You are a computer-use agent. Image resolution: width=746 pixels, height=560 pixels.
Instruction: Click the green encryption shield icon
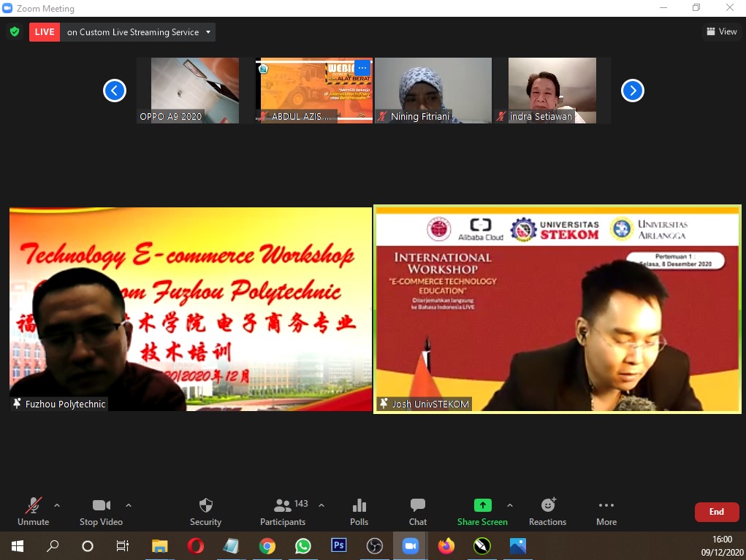(x=15, y=32)
